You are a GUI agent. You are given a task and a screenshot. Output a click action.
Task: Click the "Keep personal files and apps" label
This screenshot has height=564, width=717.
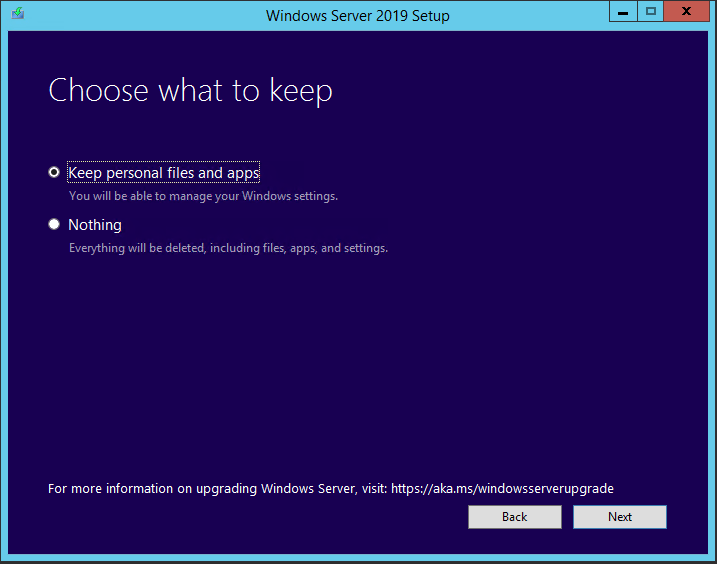pos(163,173)
